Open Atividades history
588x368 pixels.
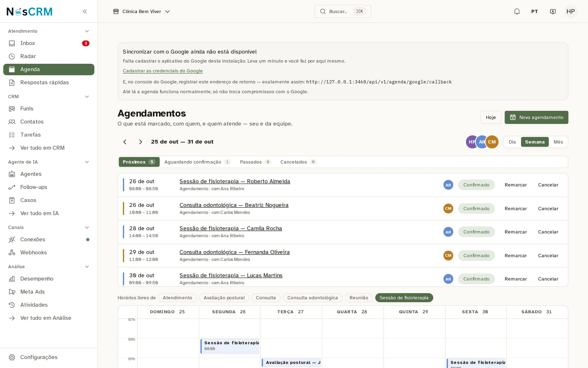(49, 305)
